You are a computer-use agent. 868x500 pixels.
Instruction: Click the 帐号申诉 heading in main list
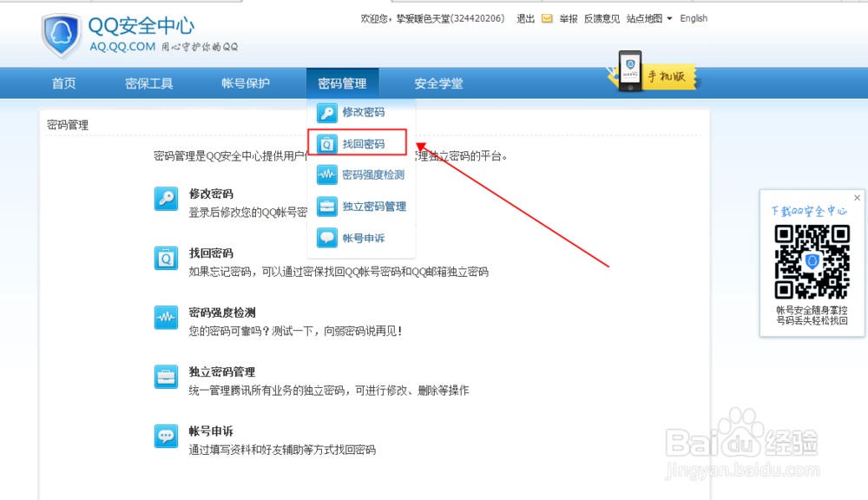tap(211, 431)
